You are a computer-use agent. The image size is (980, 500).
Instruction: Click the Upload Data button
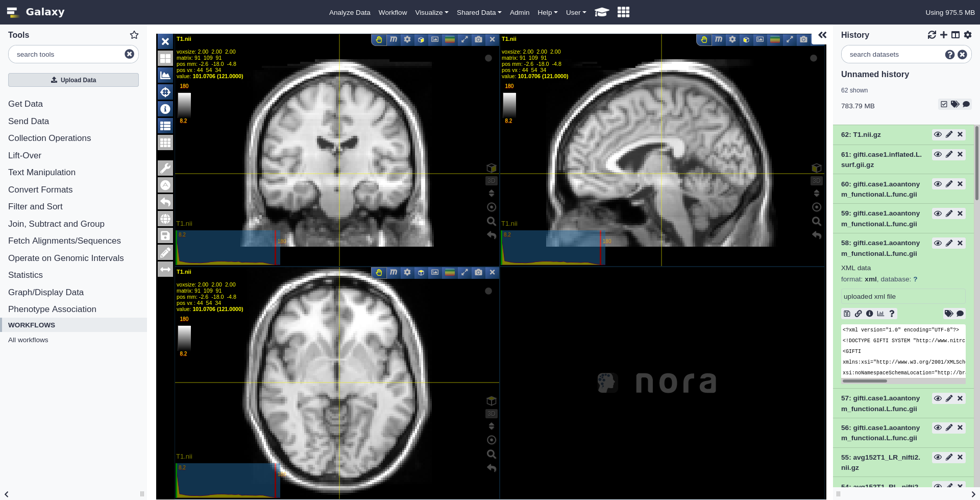click(x=73, y=80)
